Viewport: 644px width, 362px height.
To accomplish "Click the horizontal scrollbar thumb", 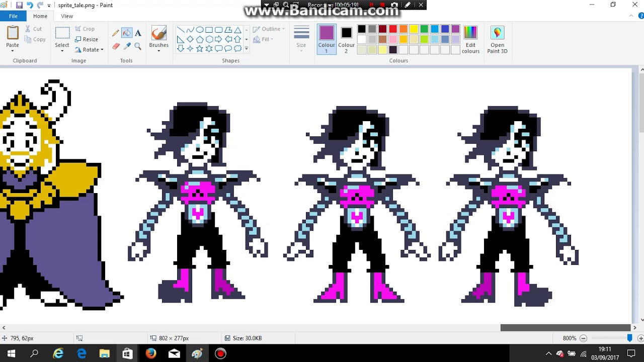I will [x=566, y=328].
